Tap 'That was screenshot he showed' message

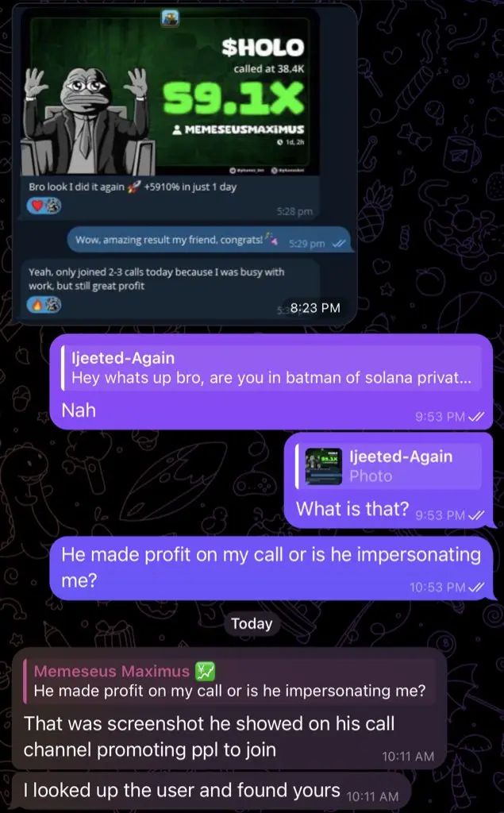[x=229, y=708]
